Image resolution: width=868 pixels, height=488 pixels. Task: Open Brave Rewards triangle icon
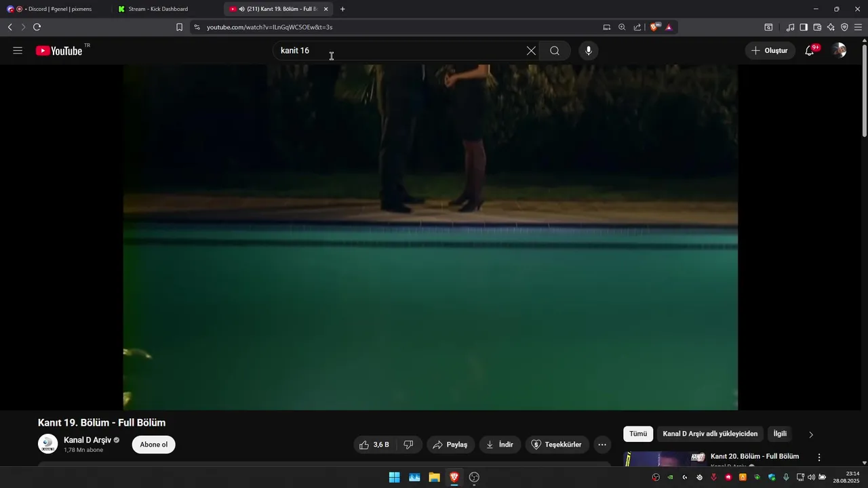tap(669, 27)
